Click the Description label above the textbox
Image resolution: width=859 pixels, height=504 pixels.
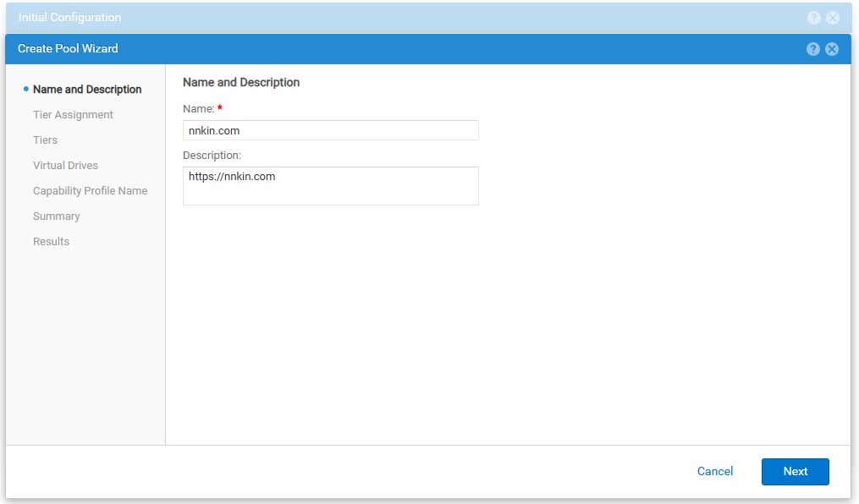[212, 156]
